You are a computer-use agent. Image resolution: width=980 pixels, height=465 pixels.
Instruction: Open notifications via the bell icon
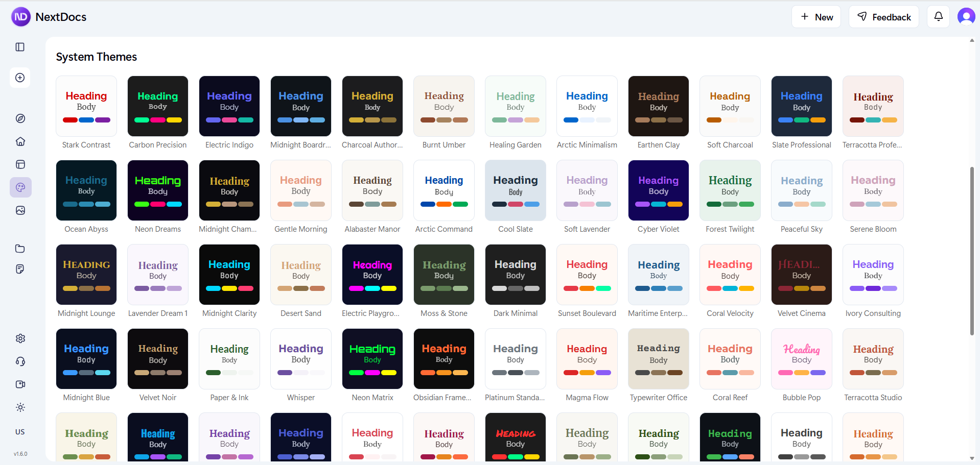pyautogui.click(x=938, y=16)
